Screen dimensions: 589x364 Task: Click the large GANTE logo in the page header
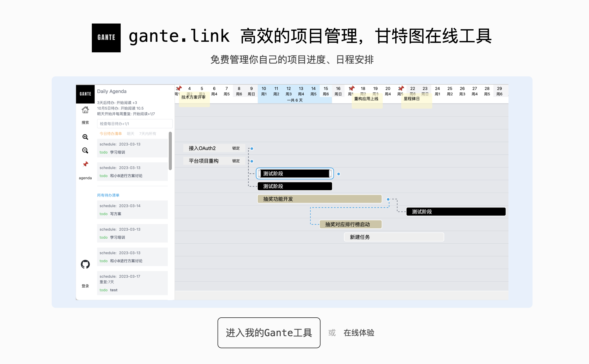coord(106,38)
